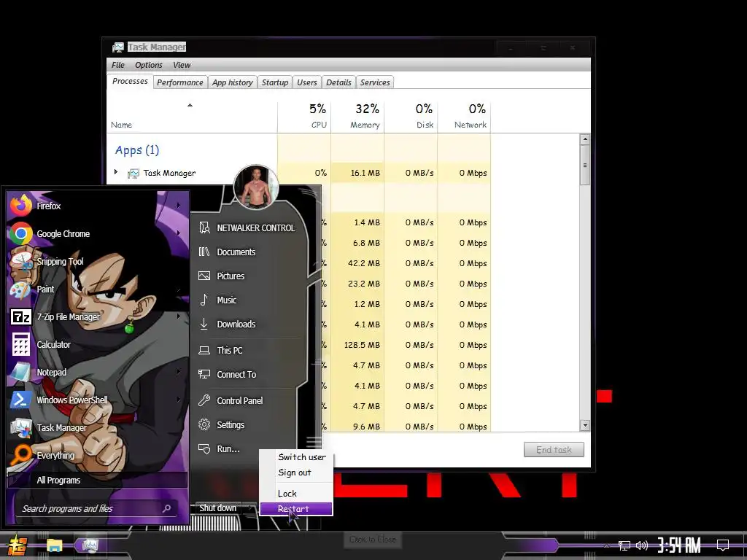Switch to the Startup tab
Viewport: 747px width, 560px height.
pyautogui.click(x=275, y=82)
